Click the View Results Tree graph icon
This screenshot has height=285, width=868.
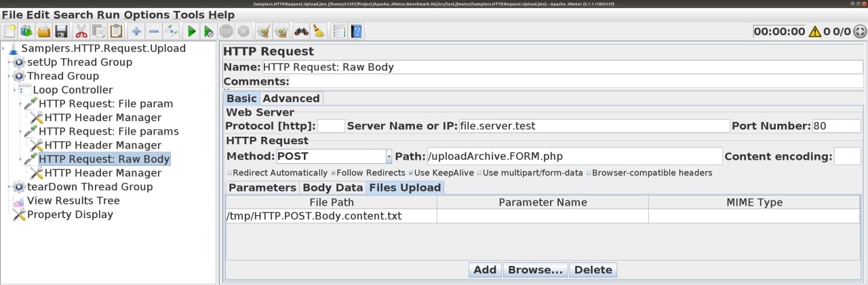[19, 200]
